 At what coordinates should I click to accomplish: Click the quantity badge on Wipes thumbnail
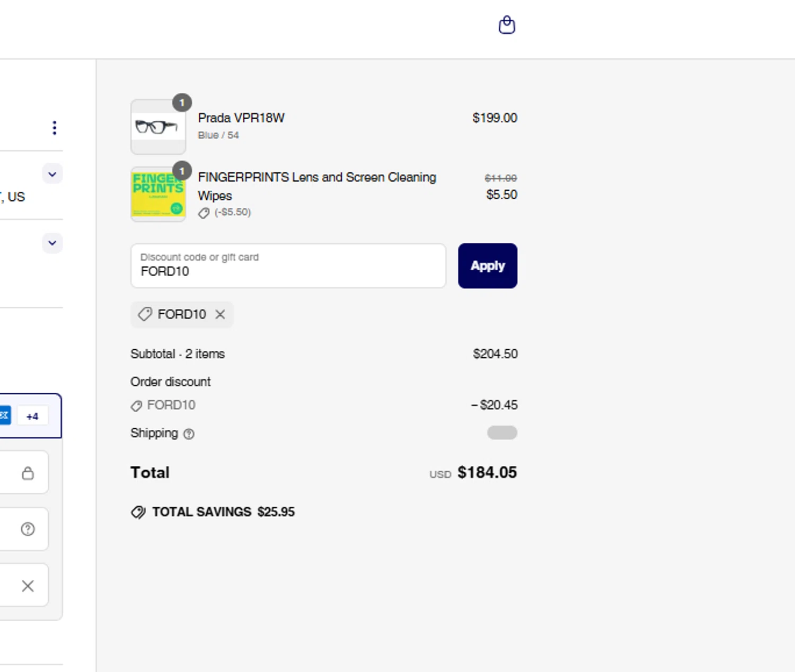(182, 171)
